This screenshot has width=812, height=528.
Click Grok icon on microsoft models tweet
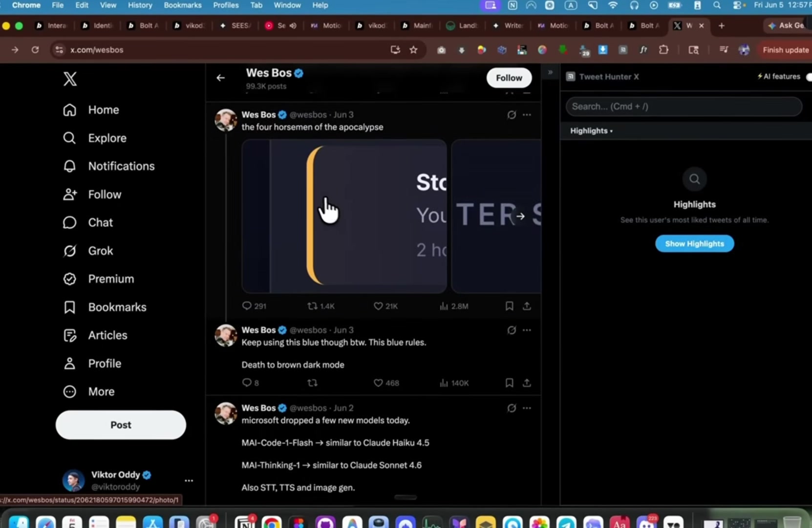[512, 408]
